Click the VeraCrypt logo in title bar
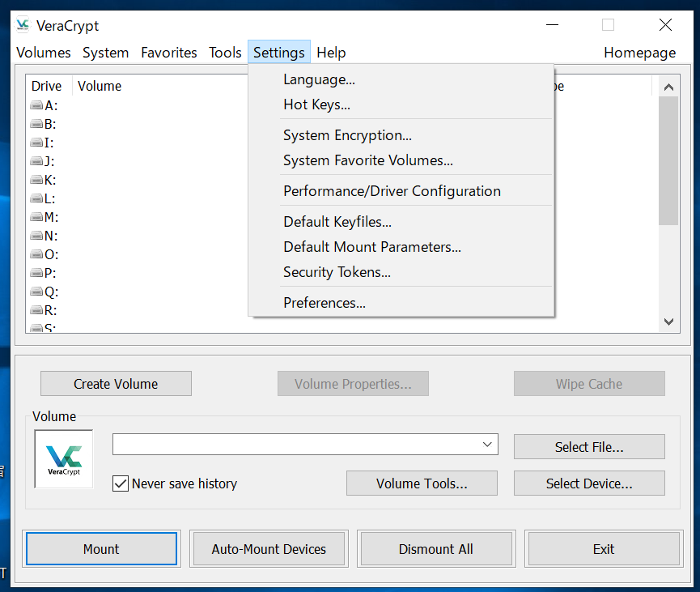This screenshot has height=592, width=700. coord(23,25)
